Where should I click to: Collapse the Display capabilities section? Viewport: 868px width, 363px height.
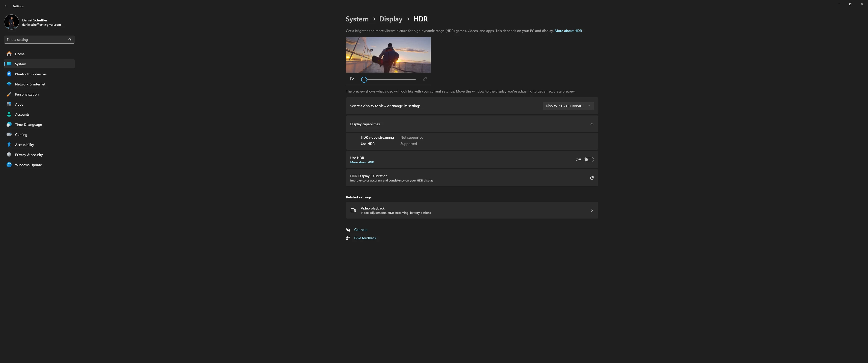click(592, 124)
